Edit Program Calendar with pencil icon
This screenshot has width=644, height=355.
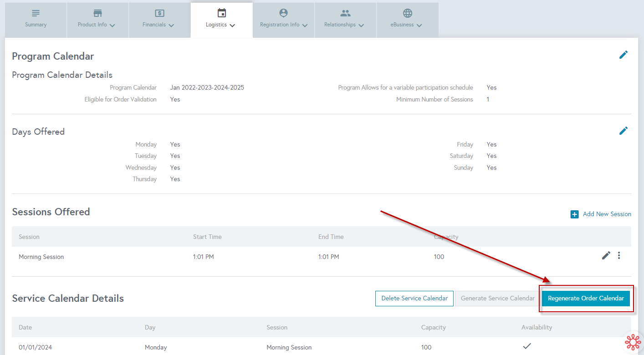click(624, 55)
